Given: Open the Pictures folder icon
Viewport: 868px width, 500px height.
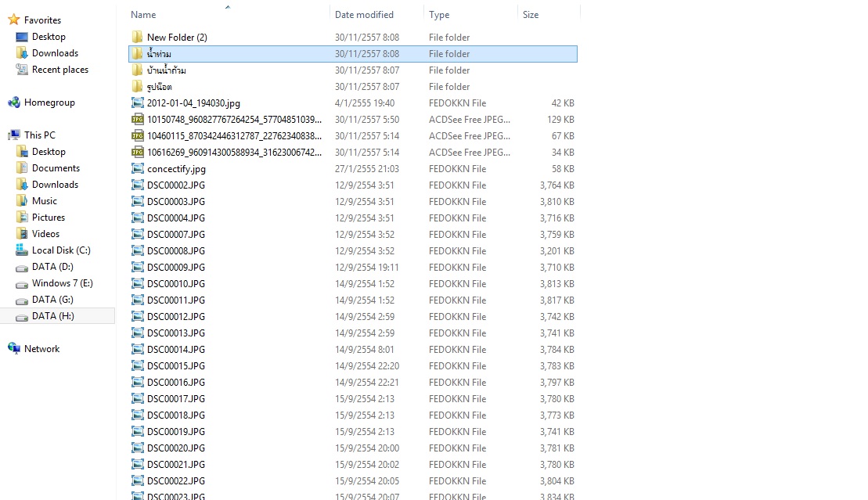Looking at the screenshot, I should 22,217.
